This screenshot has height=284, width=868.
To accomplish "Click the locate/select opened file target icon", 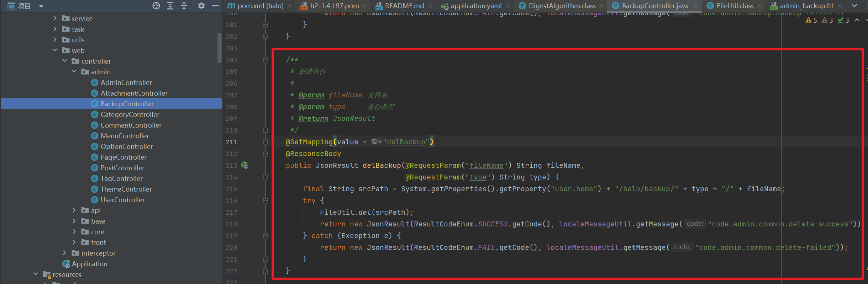I will point(156,6).
